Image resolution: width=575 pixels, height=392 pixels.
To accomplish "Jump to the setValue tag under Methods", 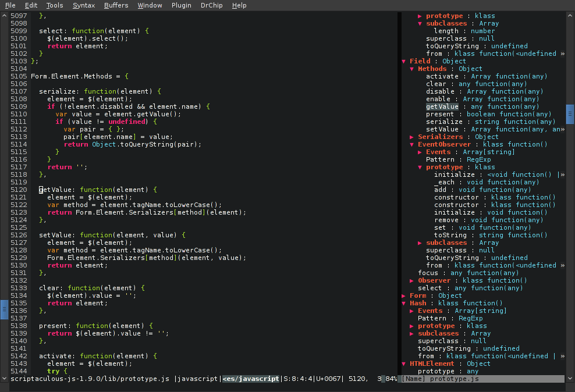I will 442,129.
